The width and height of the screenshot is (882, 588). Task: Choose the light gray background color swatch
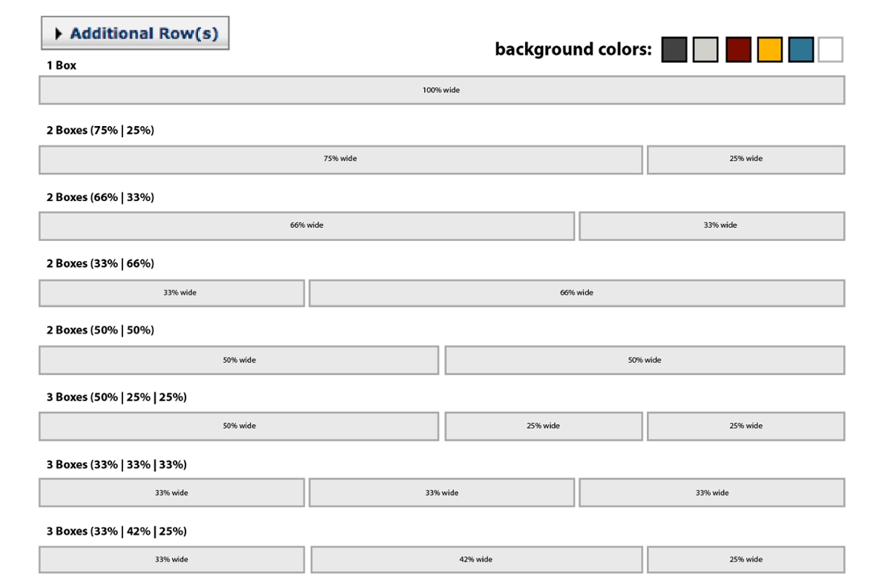(705, 50)
